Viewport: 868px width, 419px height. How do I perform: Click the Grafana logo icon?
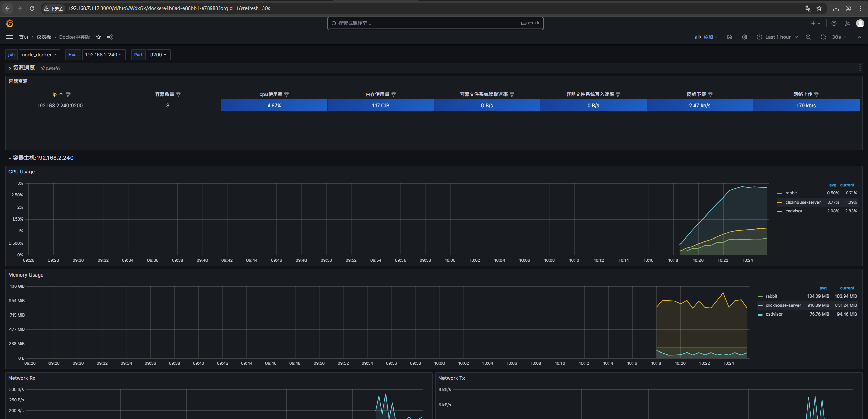click(x=9, y=23)
